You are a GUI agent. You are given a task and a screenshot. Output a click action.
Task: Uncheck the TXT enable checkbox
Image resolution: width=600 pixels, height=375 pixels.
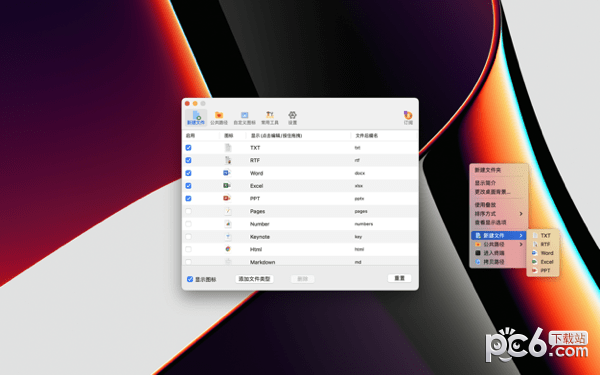point(188,148)
